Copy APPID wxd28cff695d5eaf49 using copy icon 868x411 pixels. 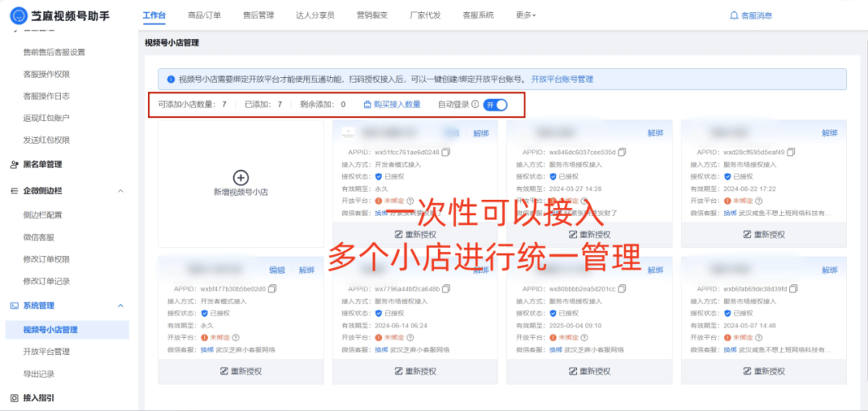click(x=792, y=152)
